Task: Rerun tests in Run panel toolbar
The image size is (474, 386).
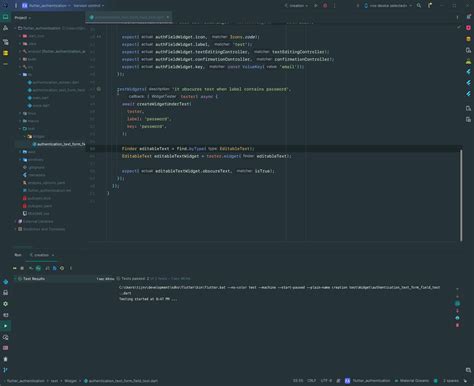Action: 14,268
